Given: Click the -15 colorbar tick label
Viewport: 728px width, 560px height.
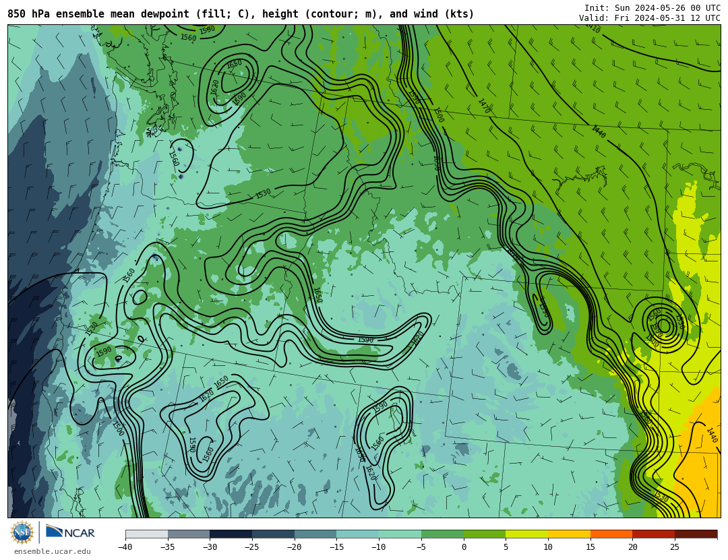Looking at the screenshot, I should (336, 547).
